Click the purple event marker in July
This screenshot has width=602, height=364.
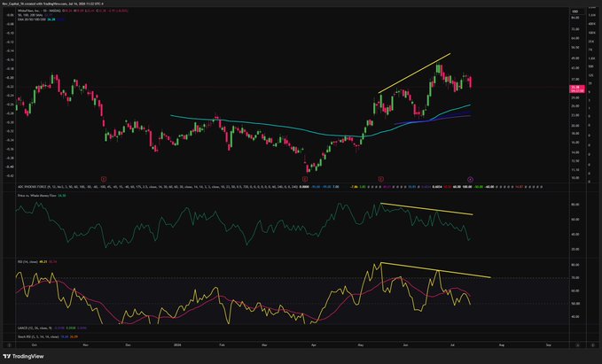[x=470, y=179]
